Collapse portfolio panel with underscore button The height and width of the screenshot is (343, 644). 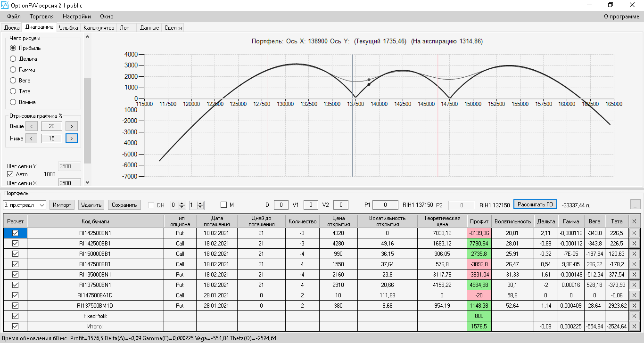coord(636,204)
